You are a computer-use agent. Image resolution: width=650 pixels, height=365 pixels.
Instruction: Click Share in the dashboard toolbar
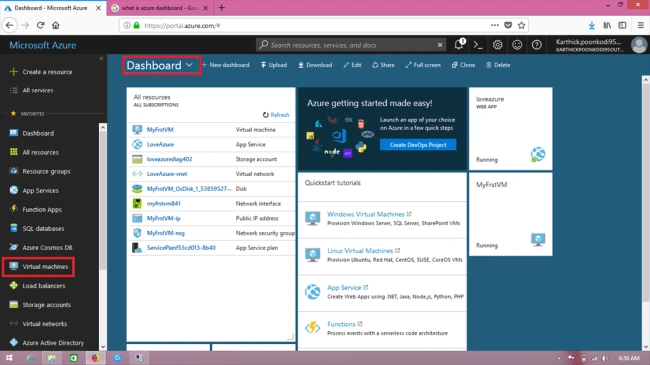(383, 65)
